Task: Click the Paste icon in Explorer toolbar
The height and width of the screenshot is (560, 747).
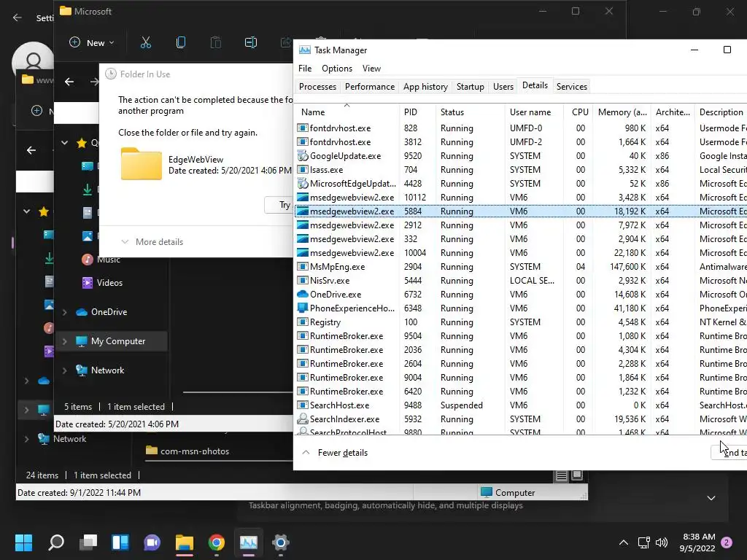Action: pyautogui.click(x=216, y=42)
